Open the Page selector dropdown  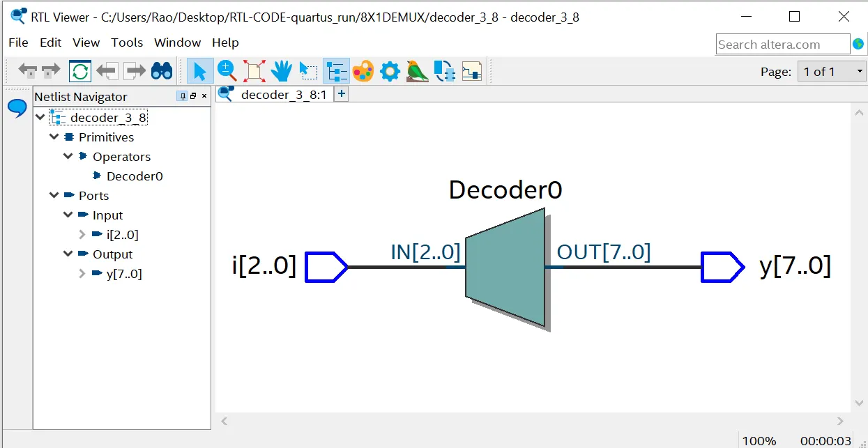click(x=859, y=70)
